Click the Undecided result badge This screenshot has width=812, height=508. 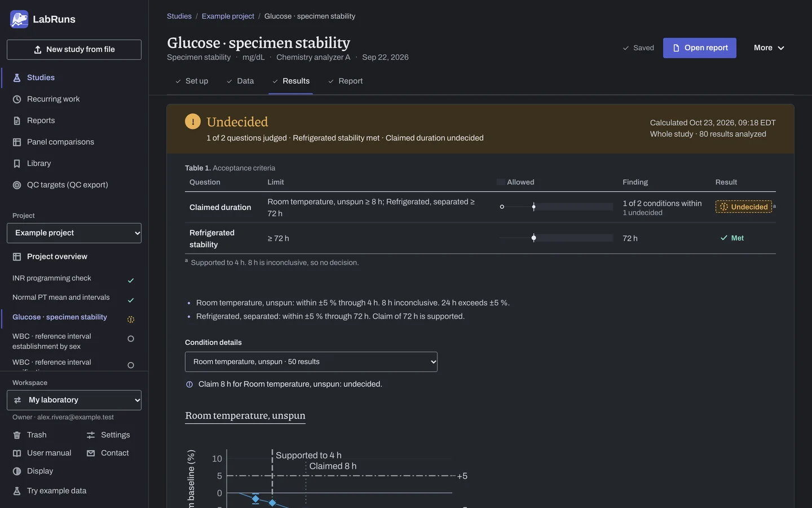pos(744,207)
